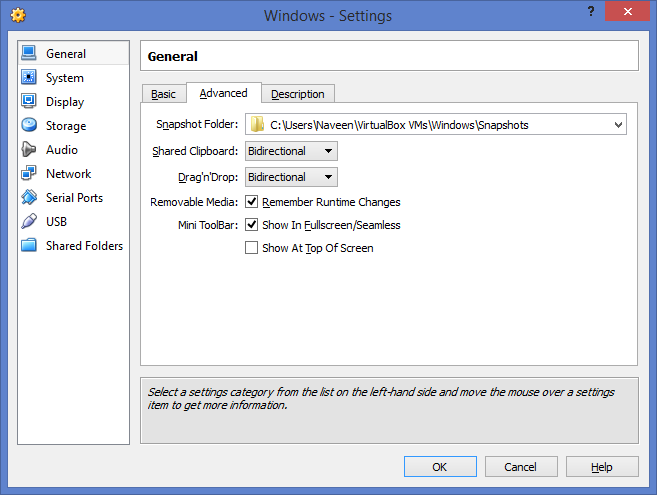Screen dimensions: 657x495
Task: Open the Shared Clipboard dropdown
Action: (291, 151)
